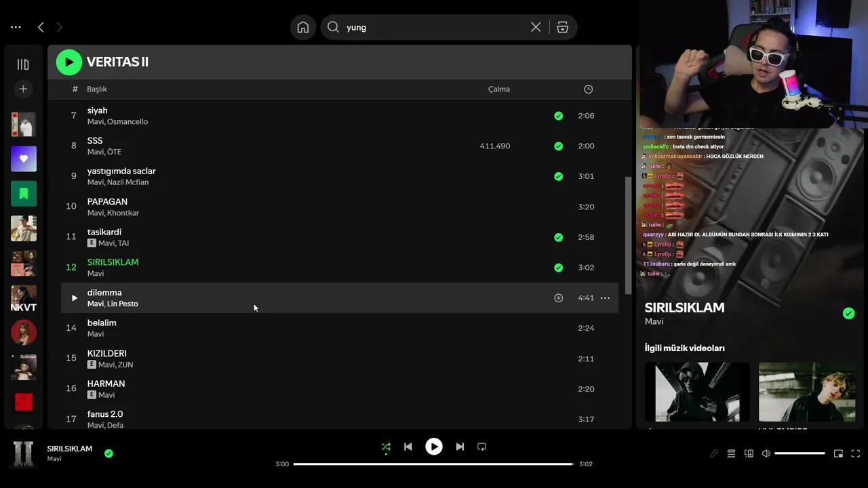This screenshot has height=488, width=868.
Task: Select the HARMAN track title
Action: pos(106,384)
